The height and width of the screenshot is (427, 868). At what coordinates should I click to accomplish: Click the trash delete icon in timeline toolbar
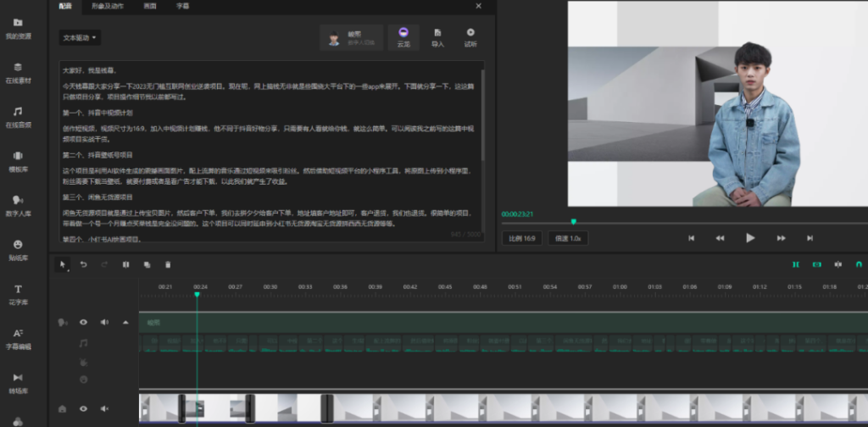point(168,264)
